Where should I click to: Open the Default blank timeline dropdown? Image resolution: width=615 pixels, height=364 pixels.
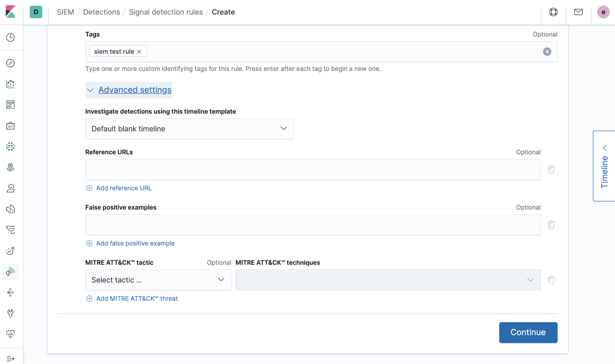point(190,129)
